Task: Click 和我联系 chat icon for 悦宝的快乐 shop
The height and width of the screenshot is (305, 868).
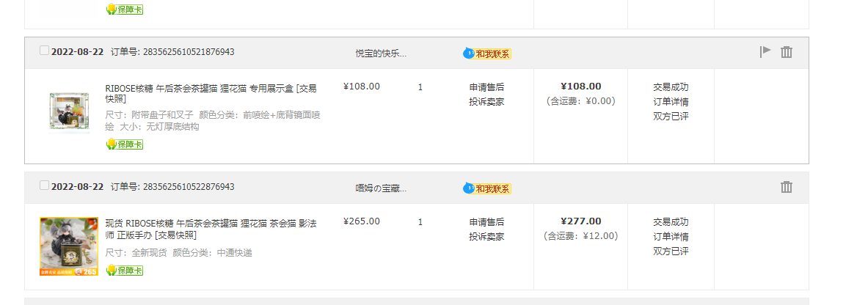Action: 487,54
